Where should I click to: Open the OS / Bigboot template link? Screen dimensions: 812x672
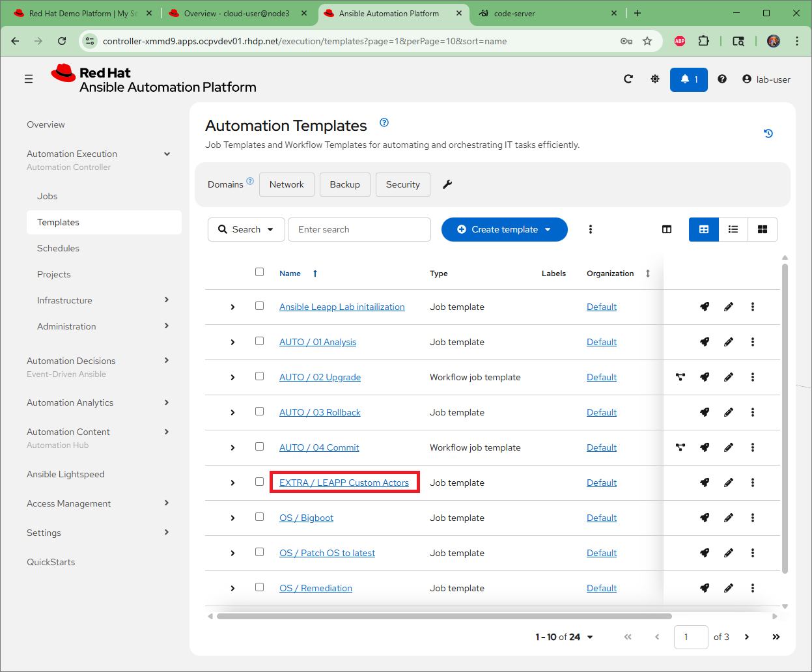tap(306, 518)
